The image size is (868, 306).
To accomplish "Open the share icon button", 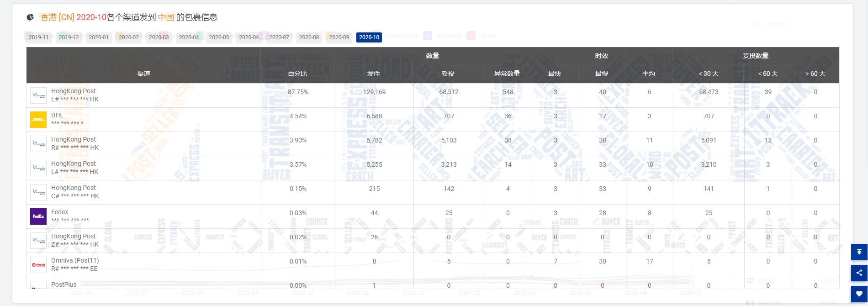I will coord(859,273).
